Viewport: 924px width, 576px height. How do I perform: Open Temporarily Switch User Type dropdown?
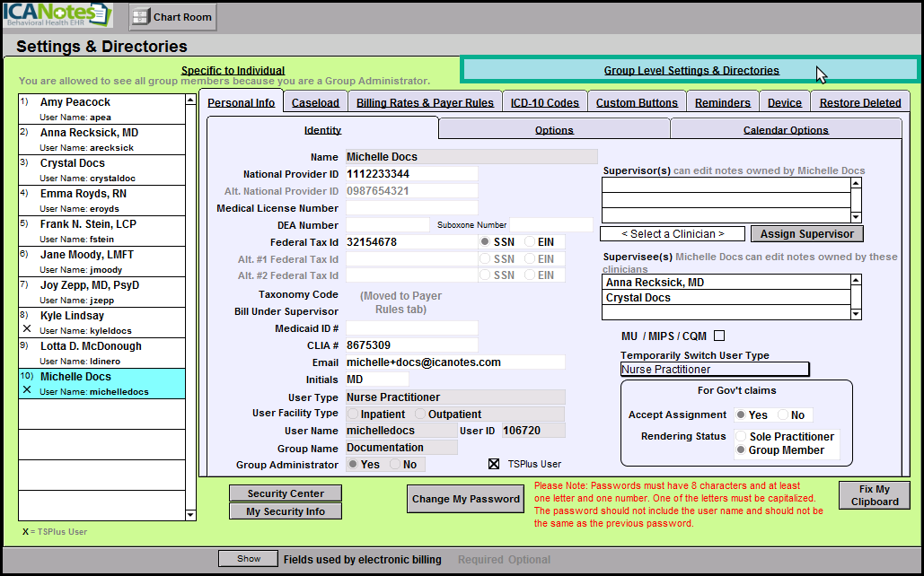(715, 370)
